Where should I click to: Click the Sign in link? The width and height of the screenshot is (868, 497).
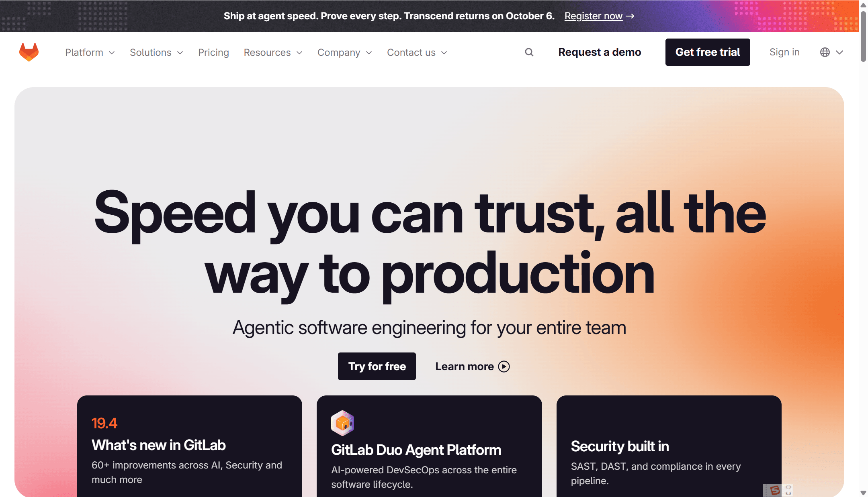point(784,52)
